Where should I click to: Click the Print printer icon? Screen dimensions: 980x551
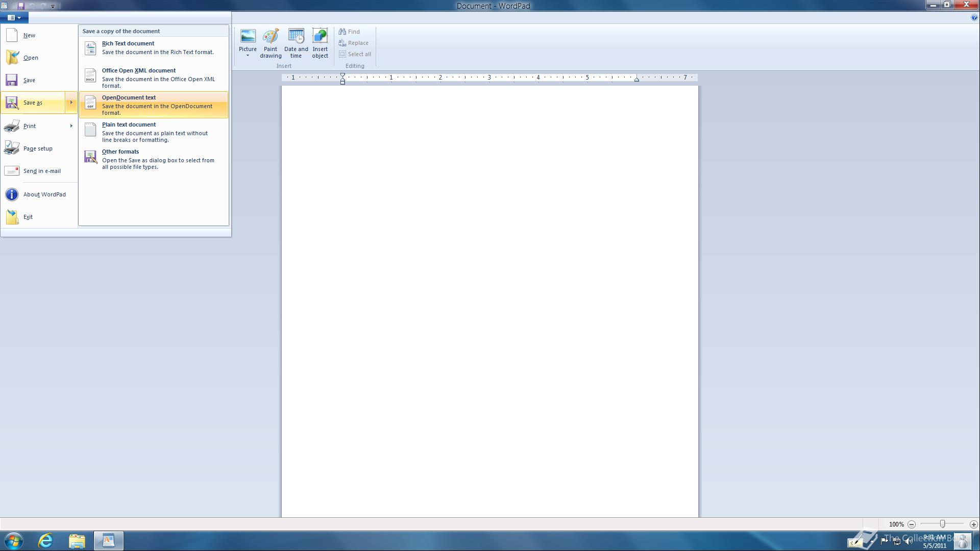12,126
